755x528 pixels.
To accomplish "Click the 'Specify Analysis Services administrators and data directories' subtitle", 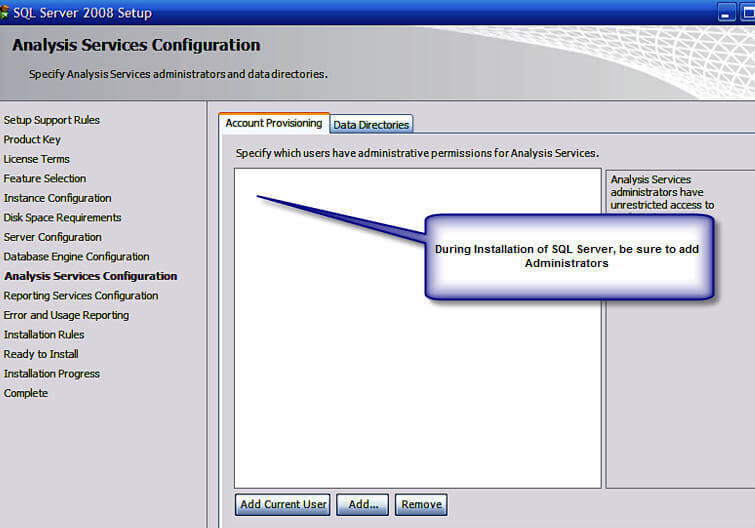I will point(178,74).
